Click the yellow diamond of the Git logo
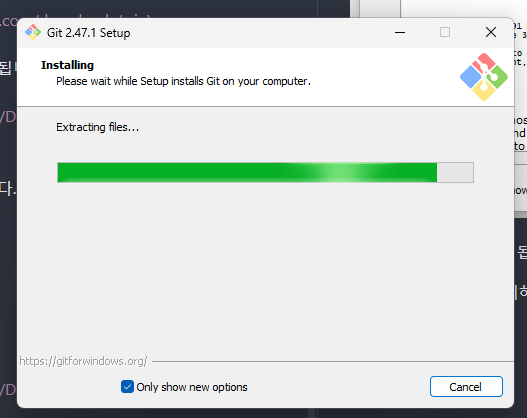The height and width of the screenshot is (418, 527). [484, 90]
